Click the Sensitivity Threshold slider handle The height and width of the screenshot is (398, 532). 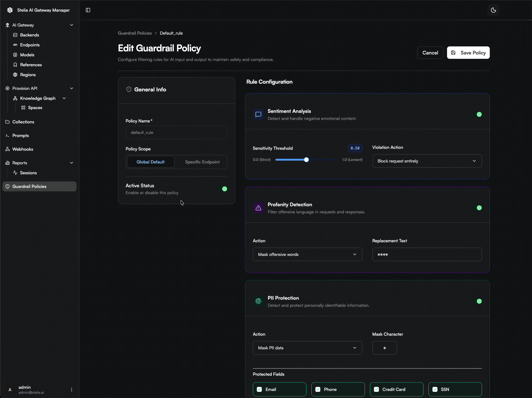tap(306, 160)
